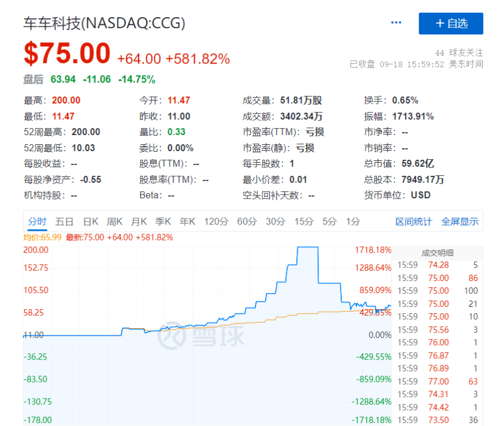The width and height of the screenshot is (504, 426).
Task: Click the 1718.18% axis label on chart
Action: (373, 250)
